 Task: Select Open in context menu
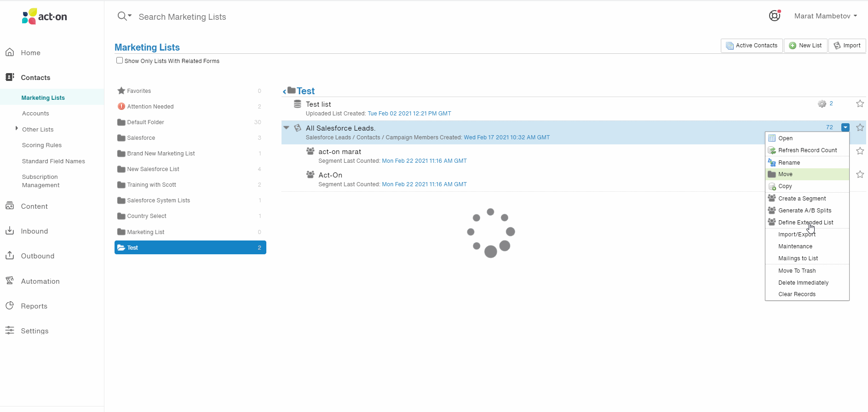[807, 138]
